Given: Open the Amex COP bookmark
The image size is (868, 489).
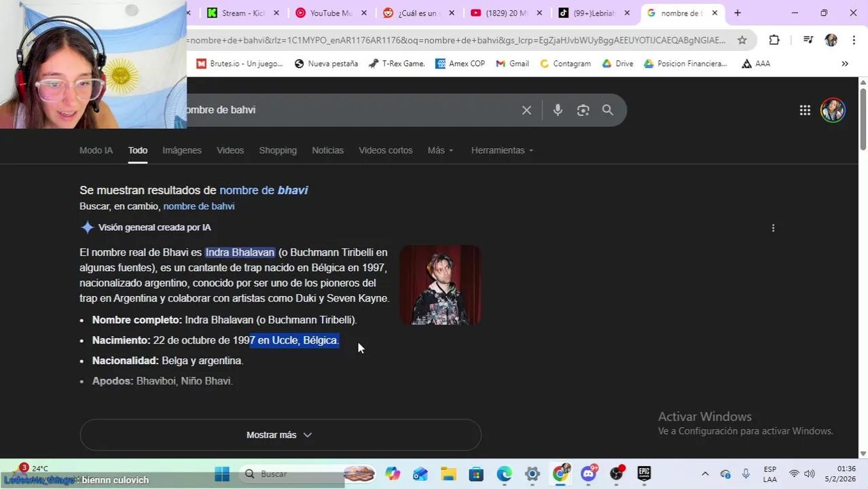Looking at the screenshot, I should pyautogui.click(x=460, y=64).
